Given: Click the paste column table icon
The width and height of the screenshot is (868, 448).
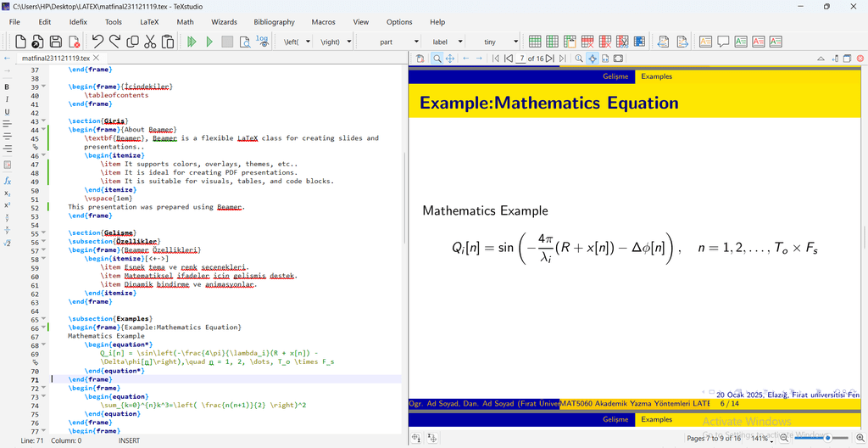Looking at the screenshot, I should coord(570,42).
